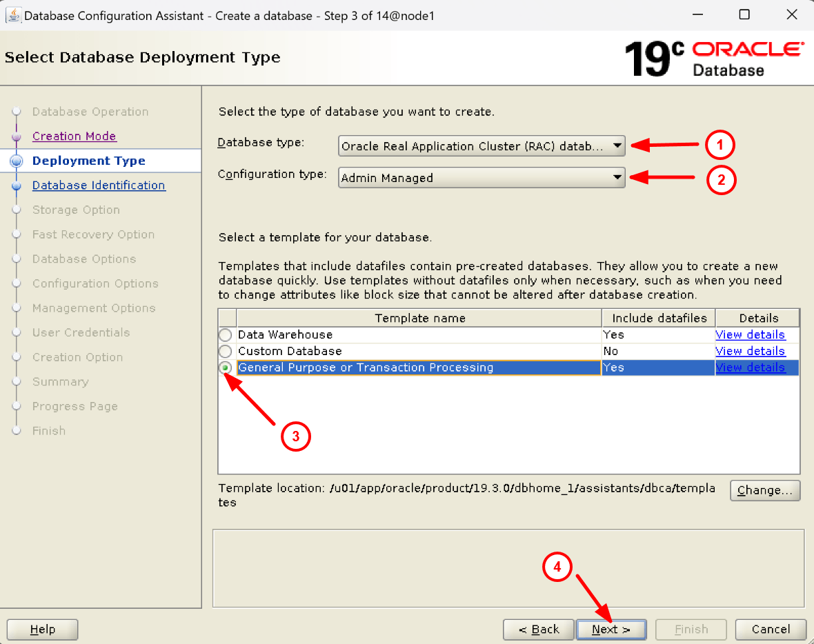
Task: Open Help for this wizard
Action: 43,630
